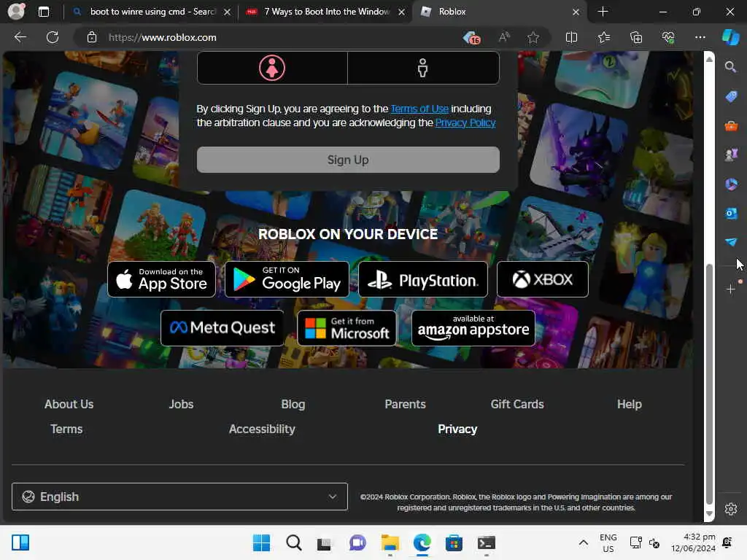This screenshot has width=747, height=560.
Task: Open the shopping coupons icon with badge
Action: (472, 38)
